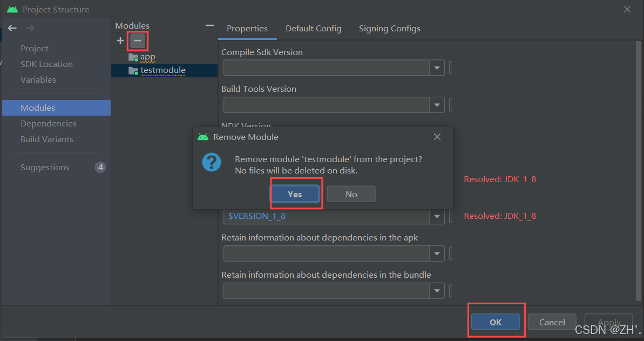Expand the Build Tools Version dropdown arrow
The height and width of the screenshot is (341, 644).
click(437, 105)
